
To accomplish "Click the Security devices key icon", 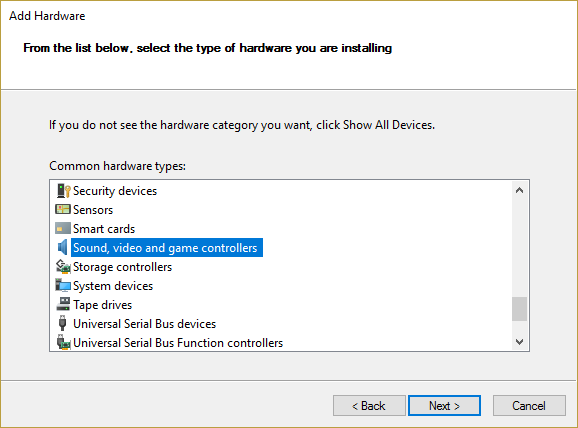I will coord(63,191).
